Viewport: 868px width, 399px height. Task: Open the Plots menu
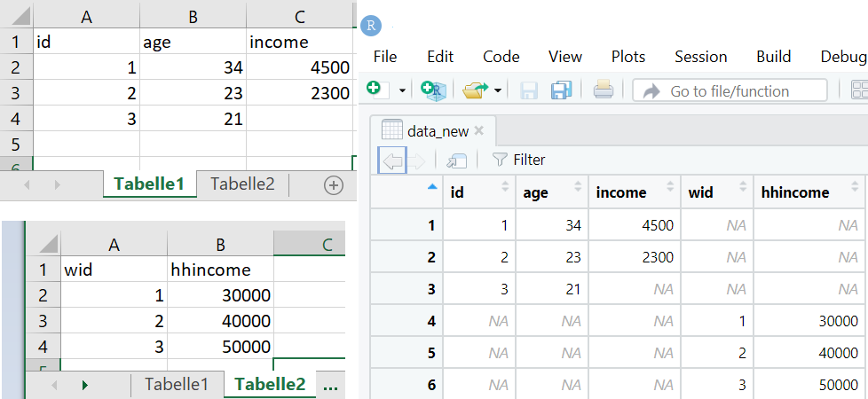628,57
